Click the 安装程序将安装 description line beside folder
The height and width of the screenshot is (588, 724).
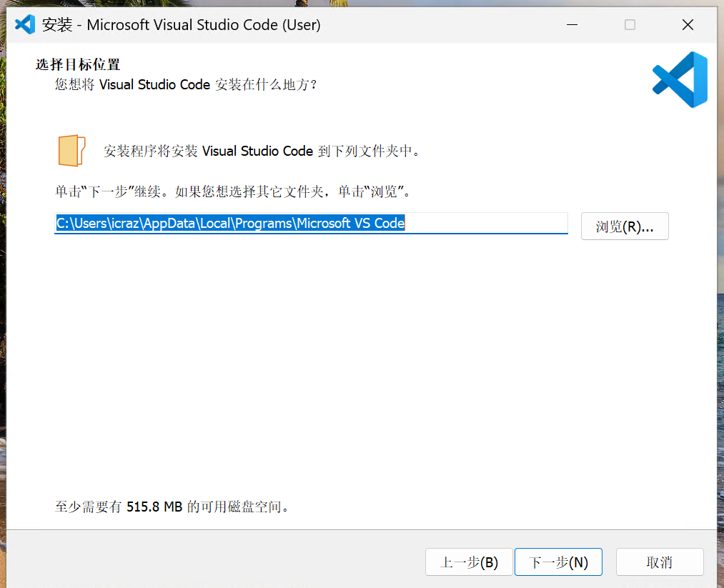pos(262,151)
